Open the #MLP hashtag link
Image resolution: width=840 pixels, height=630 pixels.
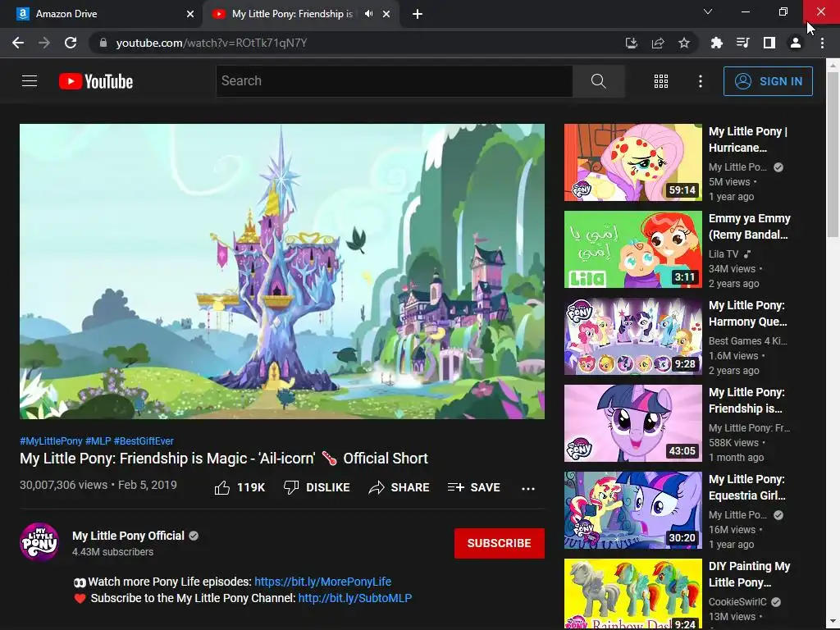click(x=98, y=441)
